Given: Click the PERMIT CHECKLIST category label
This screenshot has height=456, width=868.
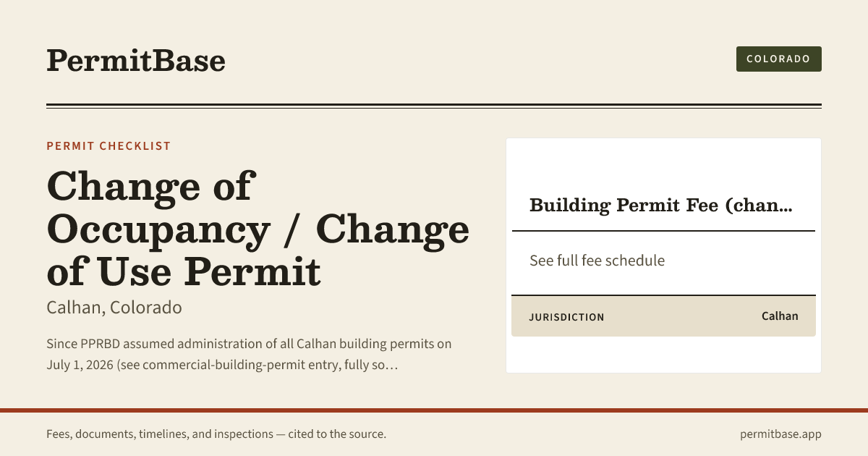Looking at the screenshot, I should tap(109, 146).
